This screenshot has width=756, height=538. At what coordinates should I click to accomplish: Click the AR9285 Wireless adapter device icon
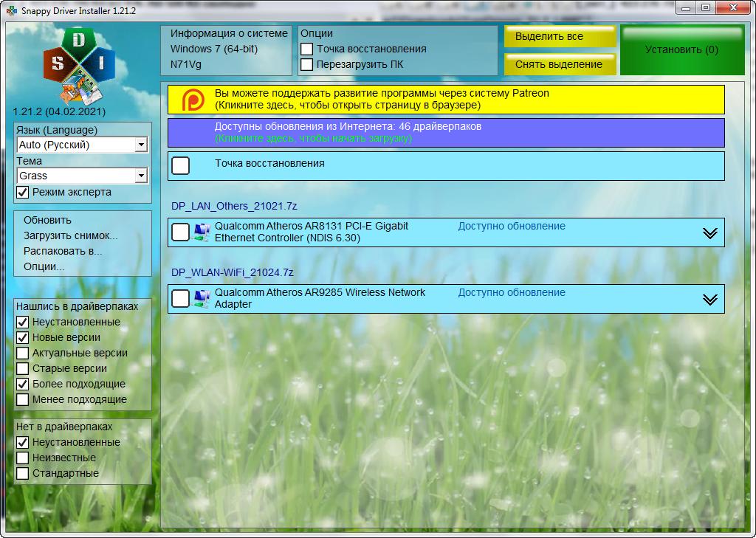202,299
